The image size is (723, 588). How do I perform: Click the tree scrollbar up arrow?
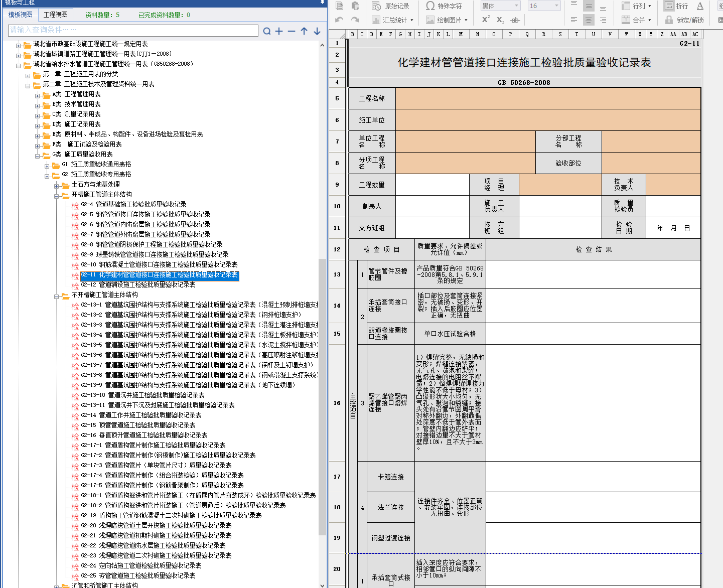(x=322, y=45)
